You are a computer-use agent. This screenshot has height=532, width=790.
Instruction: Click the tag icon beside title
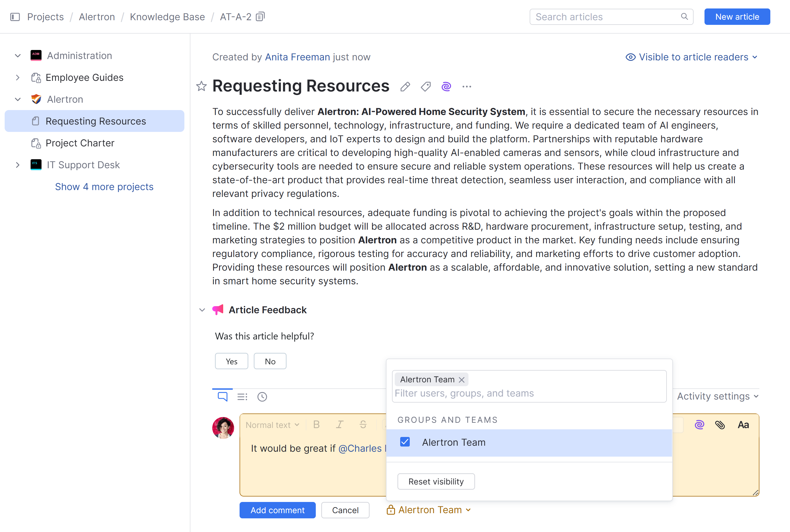point(426,87)
